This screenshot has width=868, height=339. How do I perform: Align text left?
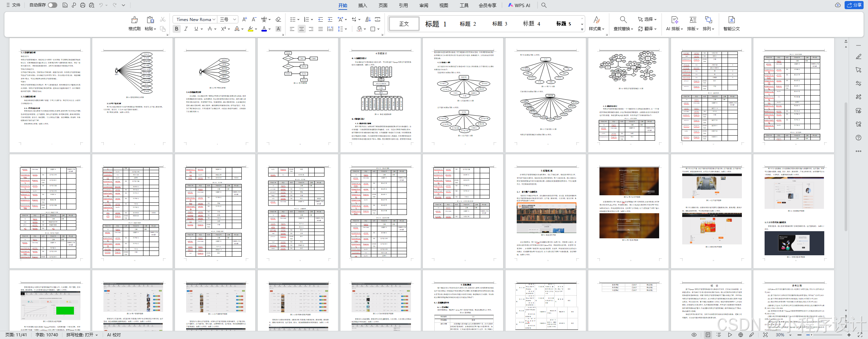point(292,29)
